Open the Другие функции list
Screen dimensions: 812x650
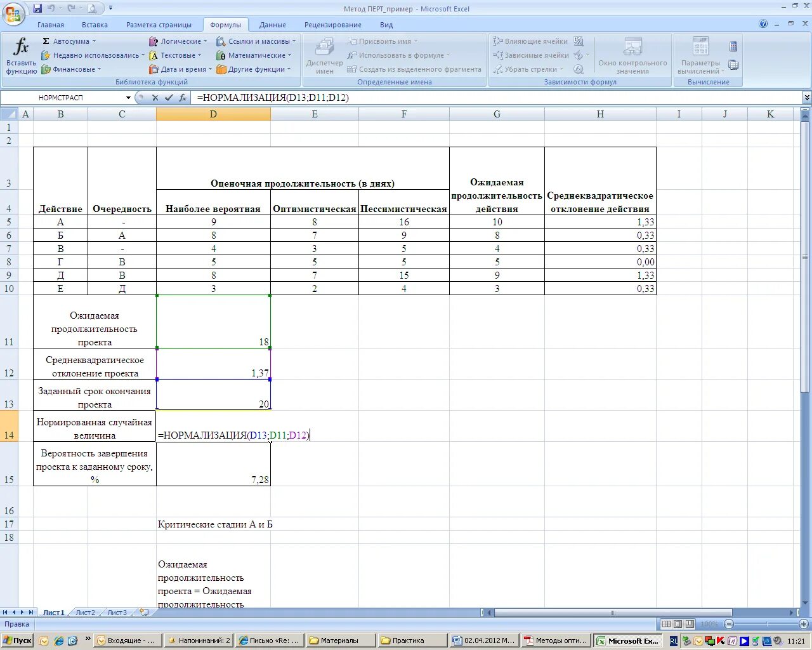pos(253,69)
